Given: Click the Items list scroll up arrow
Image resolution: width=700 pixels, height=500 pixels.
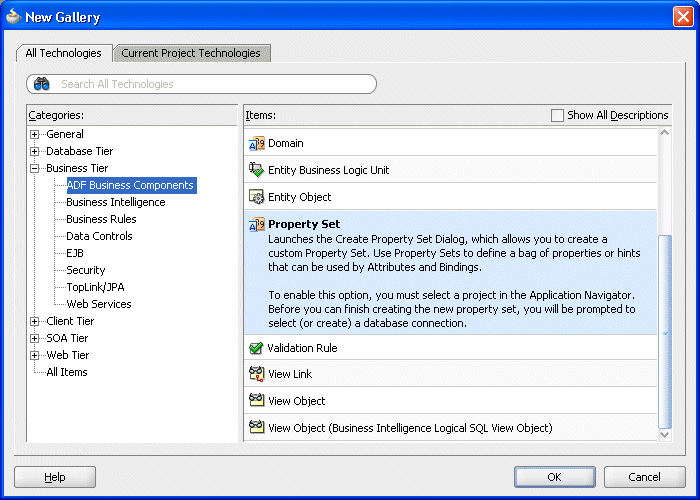Looking at the screenshot, I should (x=664, y=133).
